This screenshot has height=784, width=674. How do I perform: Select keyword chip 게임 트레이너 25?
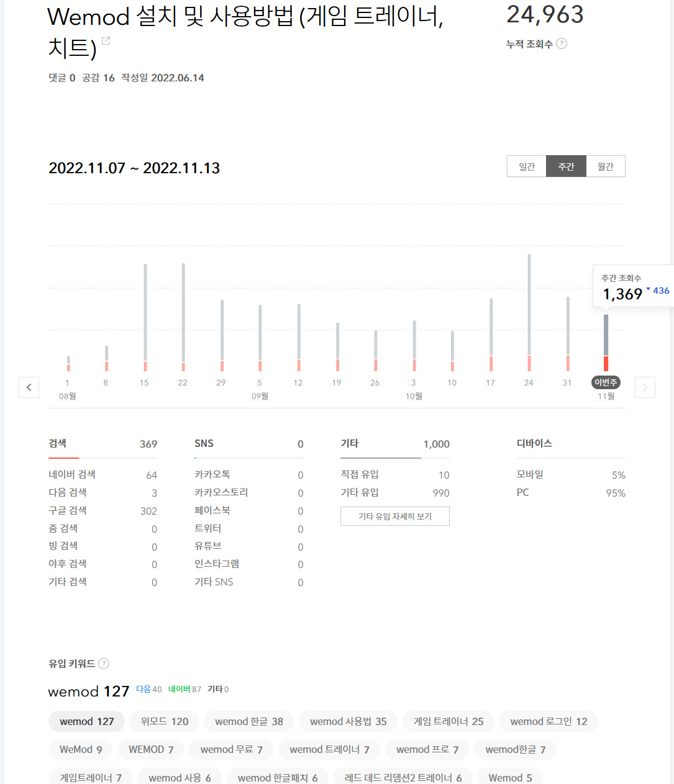point(449,721)
